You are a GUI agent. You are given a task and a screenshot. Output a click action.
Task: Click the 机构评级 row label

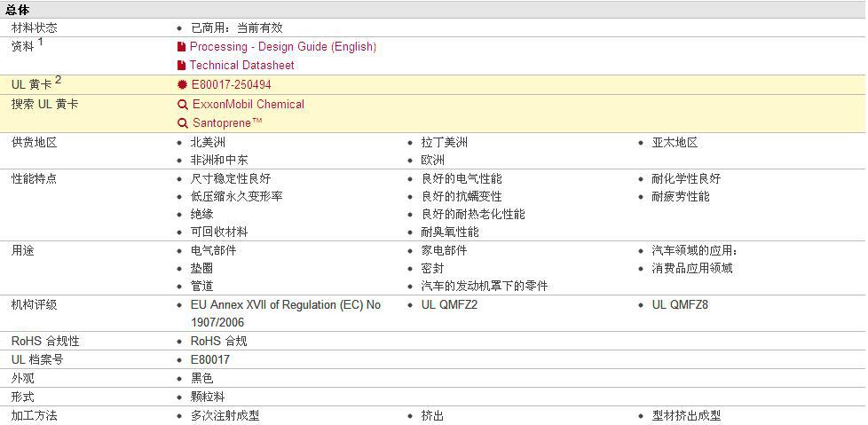[35, 305]
